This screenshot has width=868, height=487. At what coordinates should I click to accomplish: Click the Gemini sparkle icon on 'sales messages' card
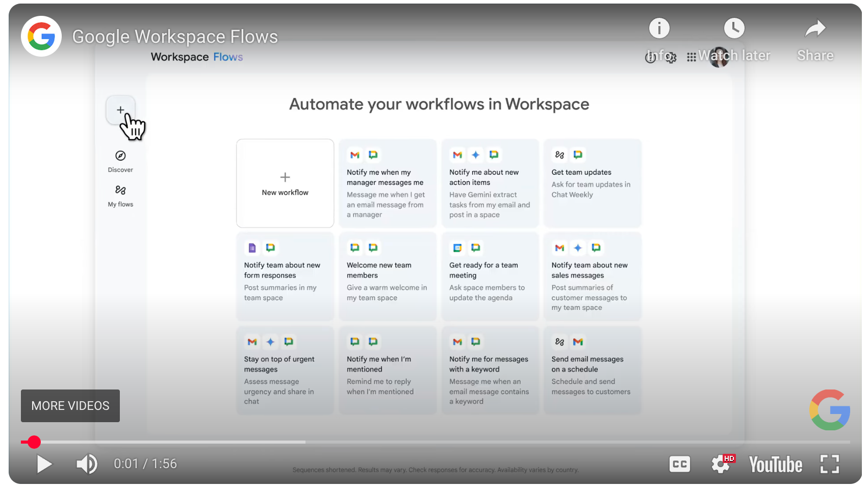(578, 248)
